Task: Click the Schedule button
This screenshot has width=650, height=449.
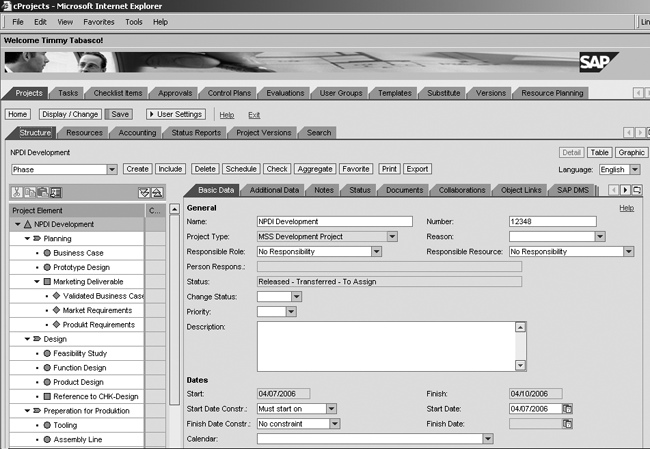Action: pos(241,169)
